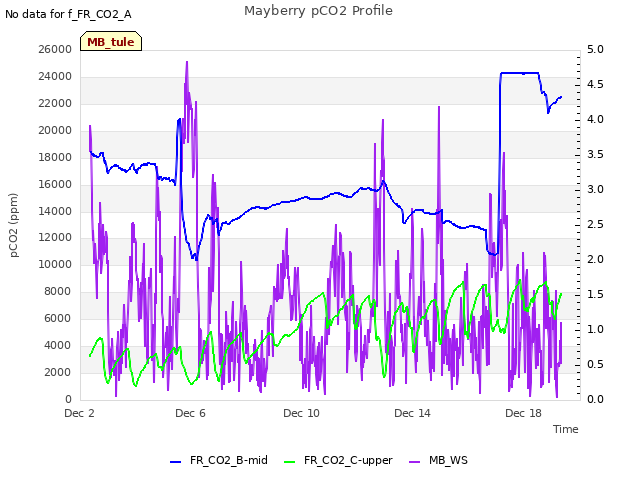
Task: Click the 16000 left axis label
Action: [55, 184]
